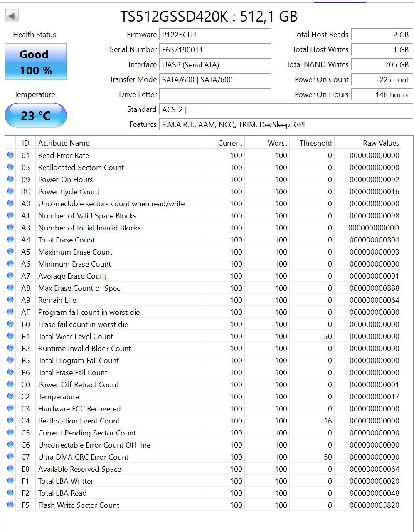This screenshot has height=532, width=414.
Task: Select the Available Reserved Space row
Action: pos(204,469)
